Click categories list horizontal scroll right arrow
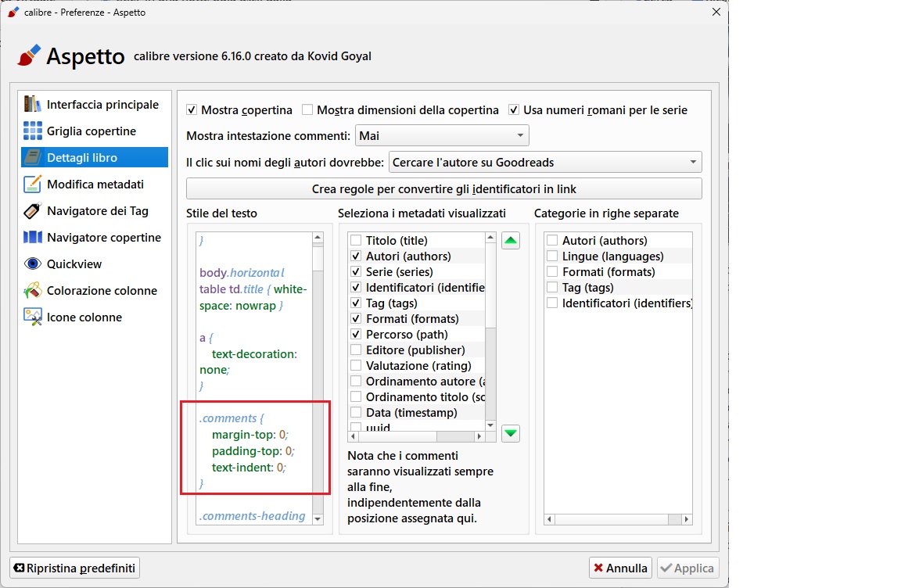This screenshot has height=588, width=901. [686, 519]
